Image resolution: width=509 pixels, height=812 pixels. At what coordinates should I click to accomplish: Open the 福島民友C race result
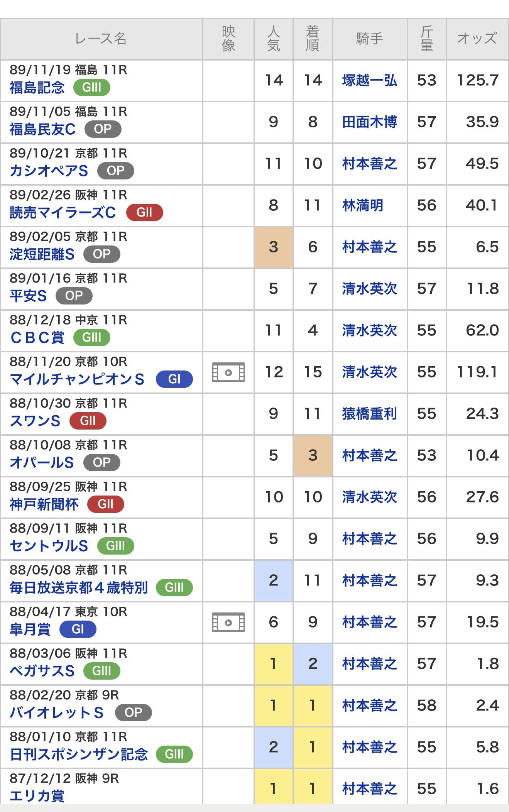[42, 129]
